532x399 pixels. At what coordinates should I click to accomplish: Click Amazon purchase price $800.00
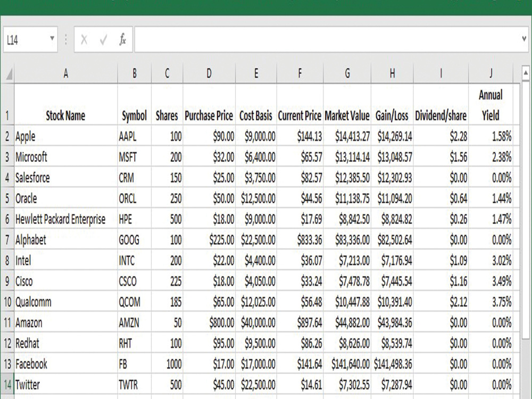[x=209, y=323]
